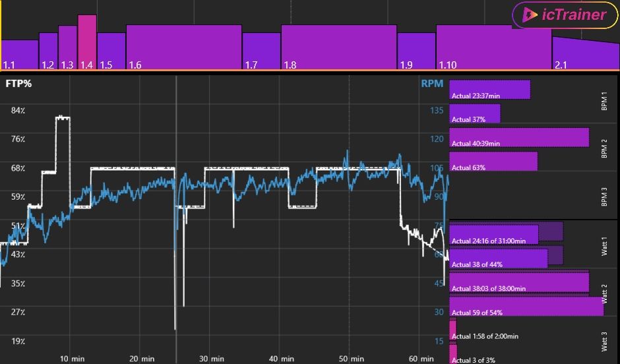
Task: Click the RPM axis label
Action: pyautogui.click(x=432, y=84)
